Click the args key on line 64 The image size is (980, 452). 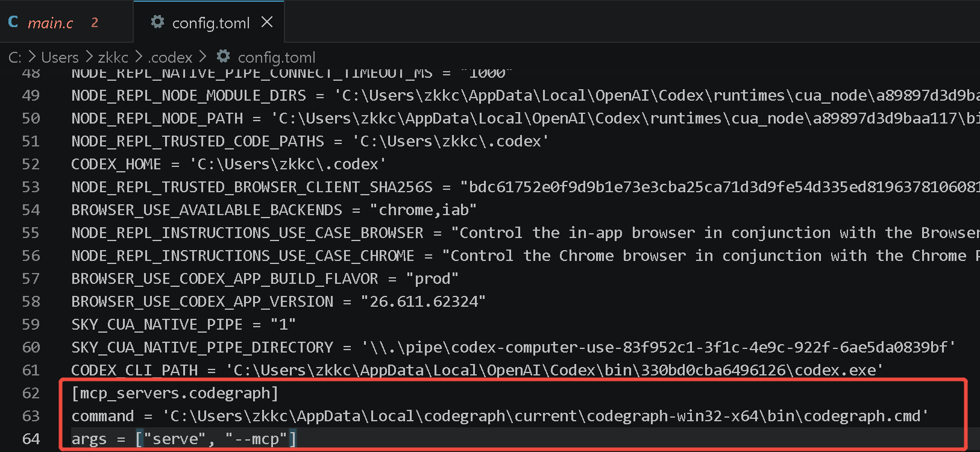click(89, 439)
